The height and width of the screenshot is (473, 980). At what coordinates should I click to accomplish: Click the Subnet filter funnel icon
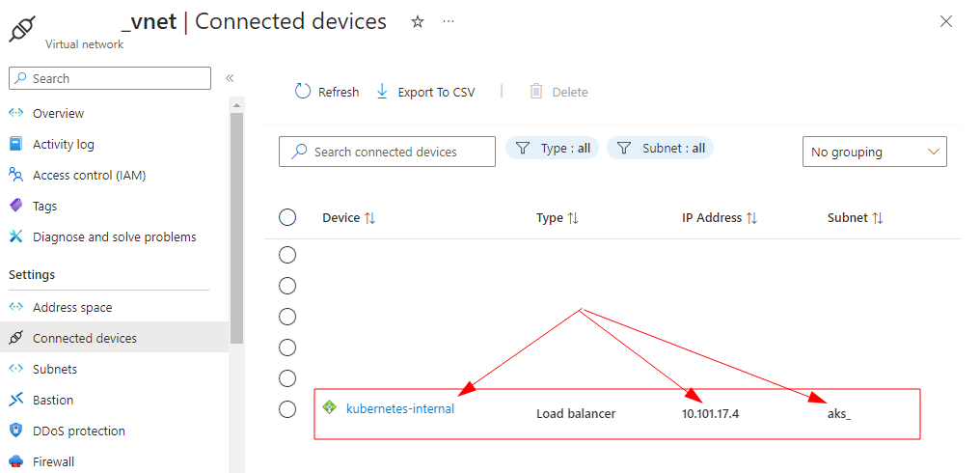(624, 149)
